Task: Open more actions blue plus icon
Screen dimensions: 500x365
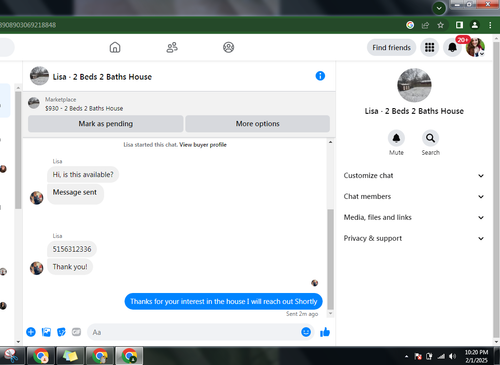Action: (31, 332)
